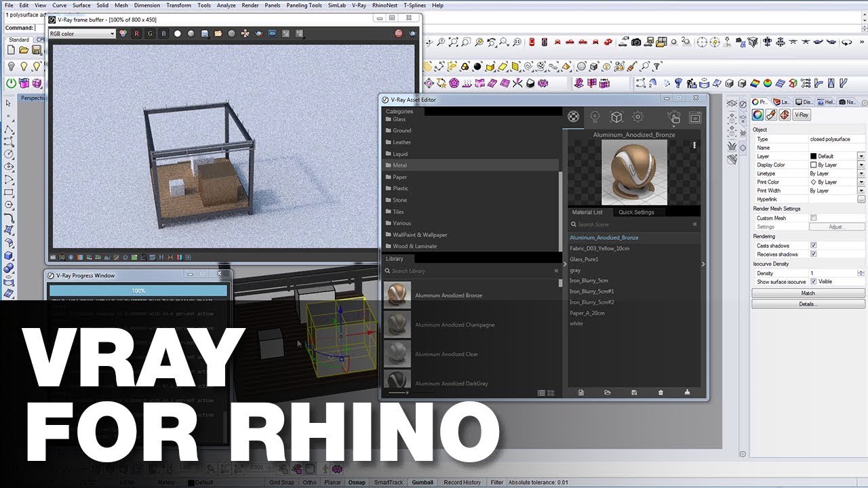Switch to Quick Settings tab
The image size is (868, 488).
636,212
